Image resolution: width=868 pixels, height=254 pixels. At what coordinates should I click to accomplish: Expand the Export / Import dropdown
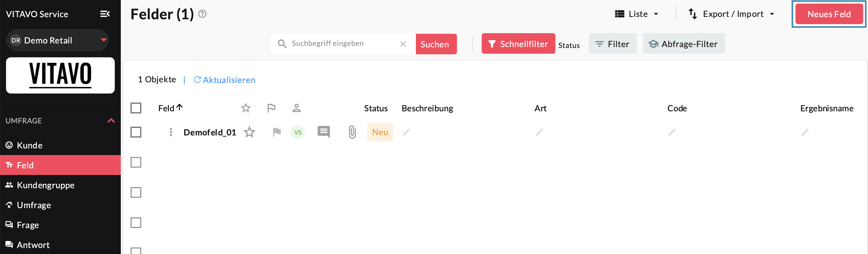731,14
